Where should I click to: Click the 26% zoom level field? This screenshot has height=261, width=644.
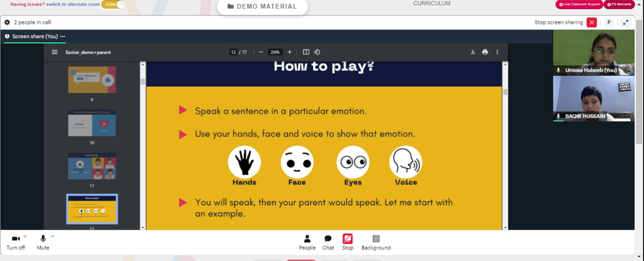(x=275, y=52)
